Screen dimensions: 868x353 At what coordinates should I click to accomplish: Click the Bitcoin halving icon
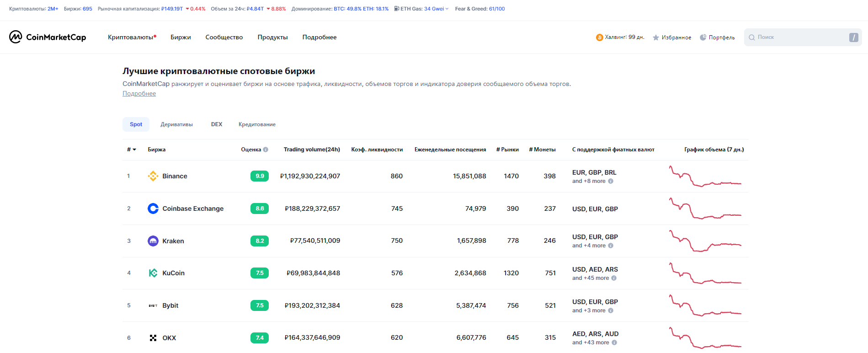599,37
